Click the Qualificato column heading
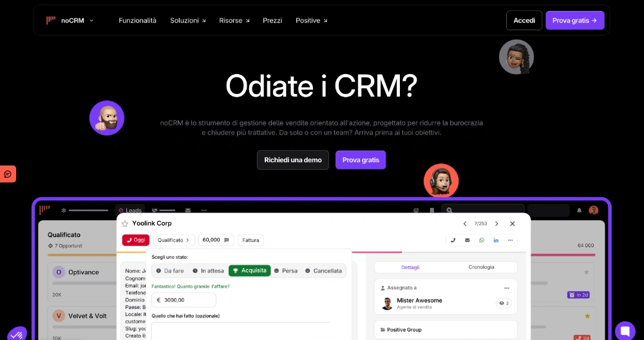 (64, 235)
